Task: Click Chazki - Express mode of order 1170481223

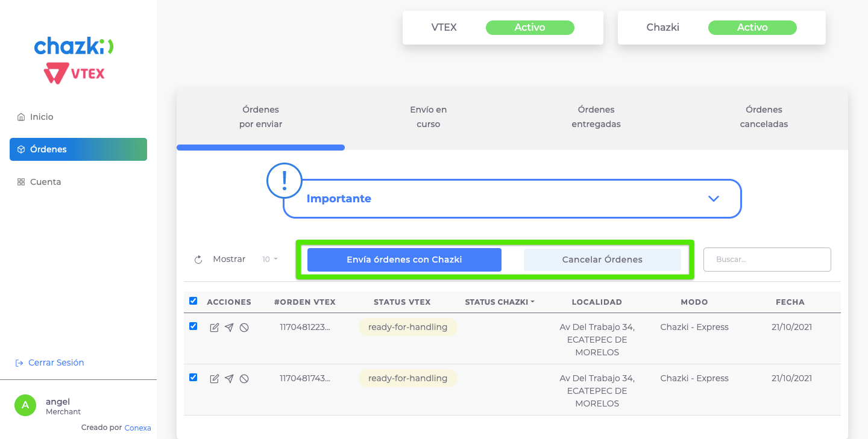Action: (x=694, y=327)
